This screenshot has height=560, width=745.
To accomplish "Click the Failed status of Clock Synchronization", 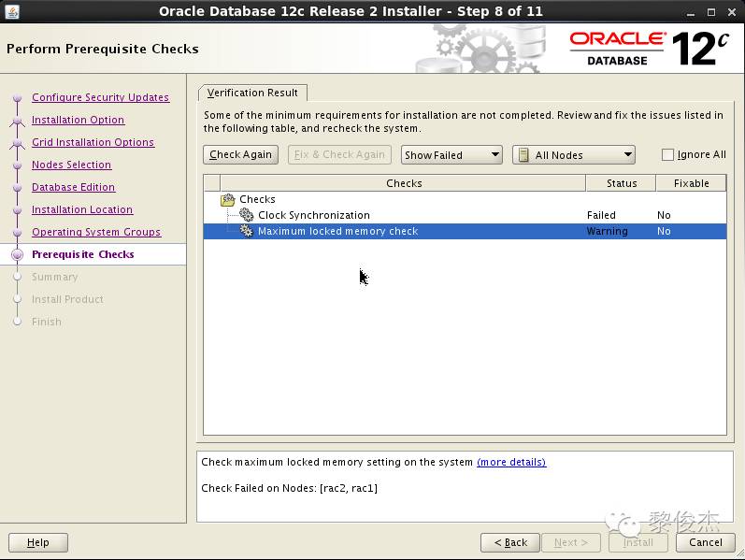I will click(x=601, y=215).
